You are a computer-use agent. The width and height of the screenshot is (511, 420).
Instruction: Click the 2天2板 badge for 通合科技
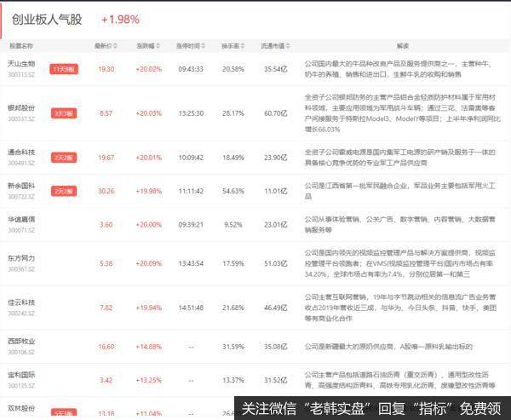click(x=64, y=158)
